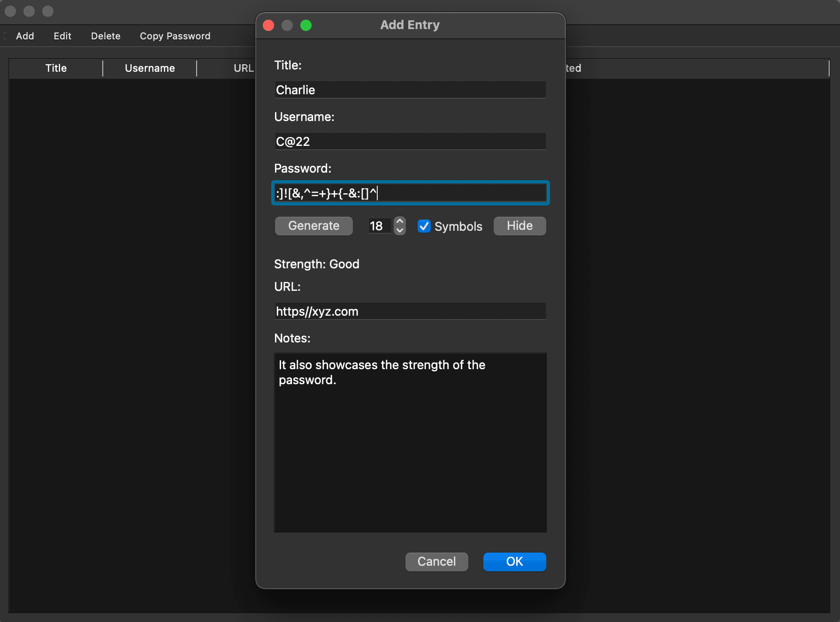Increase password length with up arrow
Viewport: 840px width, 622px height.
pos(400,221)
